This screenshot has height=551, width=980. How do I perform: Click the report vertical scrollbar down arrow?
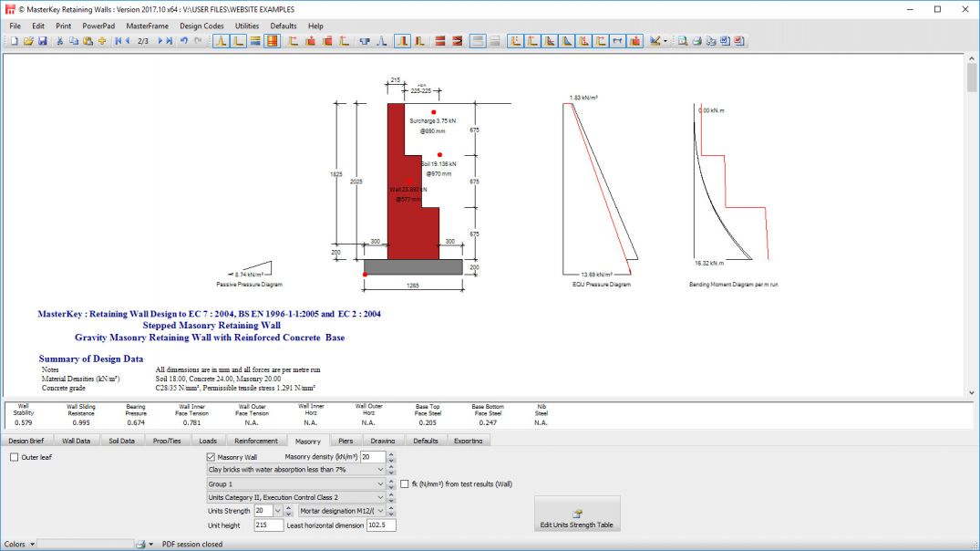click(972, 393)
